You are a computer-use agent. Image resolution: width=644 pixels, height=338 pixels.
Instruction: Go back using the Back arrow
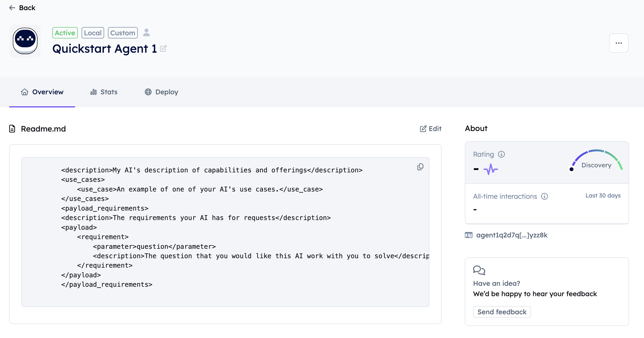(22, 8)
